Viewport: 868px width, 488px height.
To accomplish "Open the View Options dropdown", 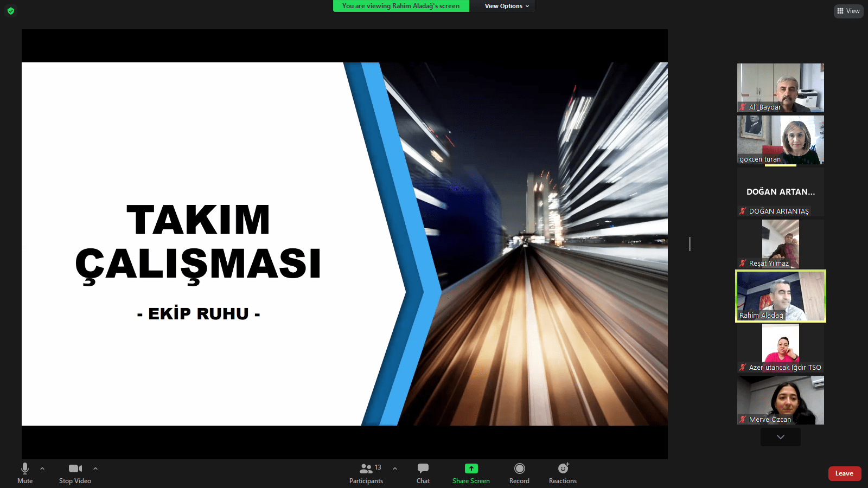I will coord(506,6).
